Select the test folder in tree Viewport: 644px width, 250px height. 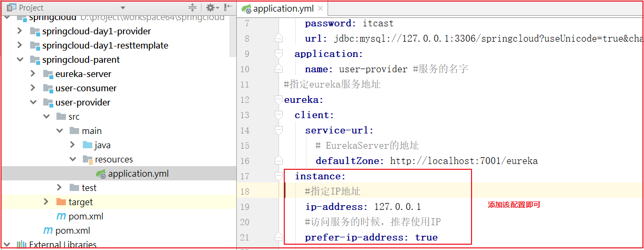point(89,188)
